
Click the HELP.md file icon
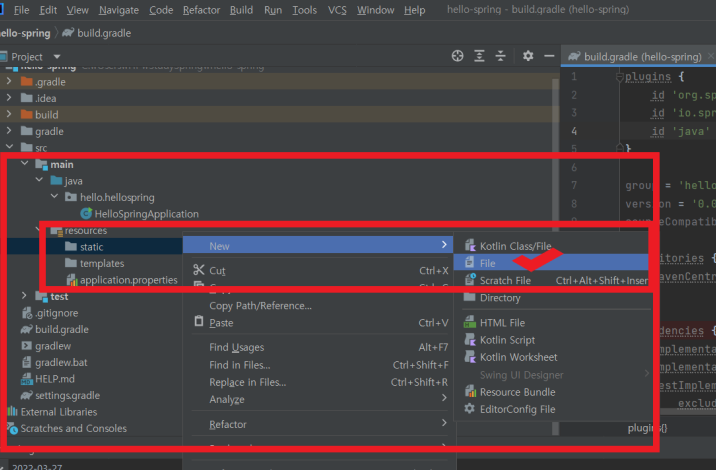(x=26, y=379)
